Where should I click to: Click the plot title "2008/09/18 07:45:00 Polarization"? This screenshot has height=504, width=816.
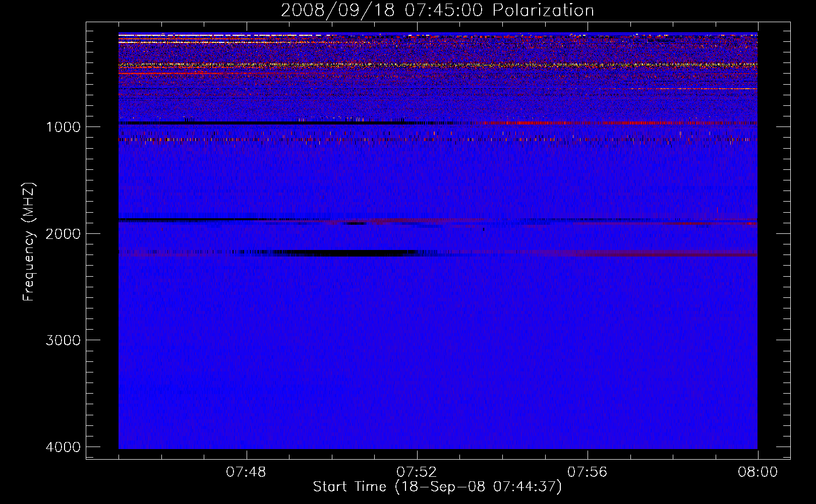tap(437, 10)
